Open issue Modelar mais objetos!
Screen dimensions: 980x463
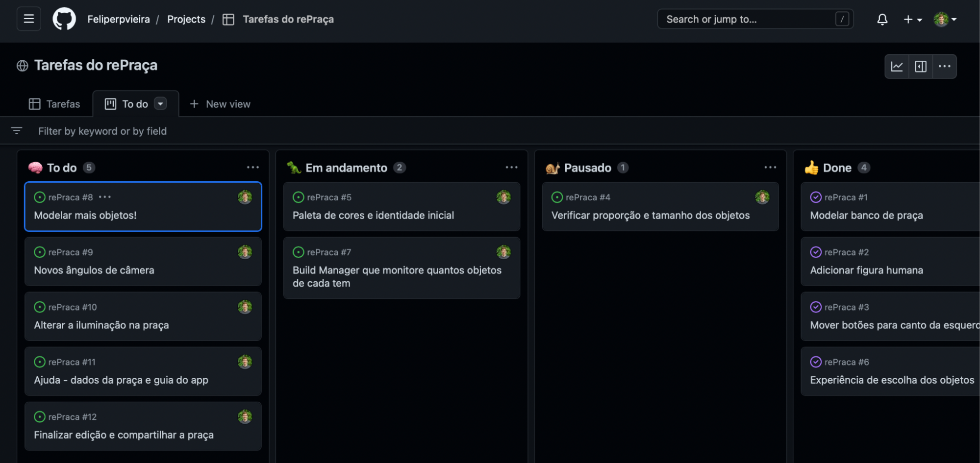pos(85,215)
